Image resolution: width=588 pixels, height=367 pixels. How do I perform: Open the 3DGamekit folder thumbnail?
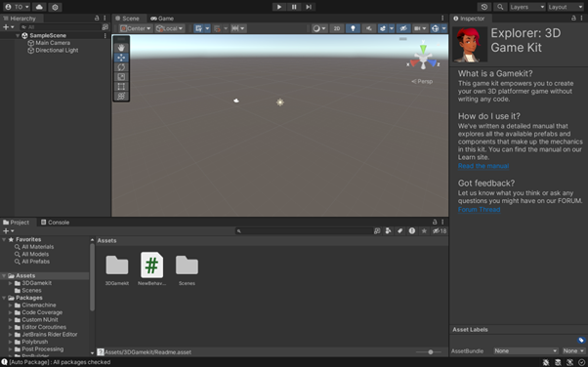pos(117,268)
